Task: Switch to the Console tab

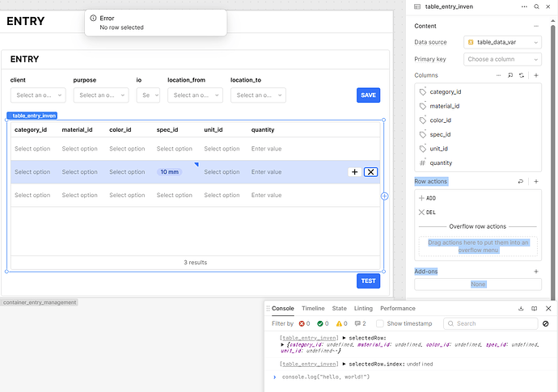Action: pos(283,309)
